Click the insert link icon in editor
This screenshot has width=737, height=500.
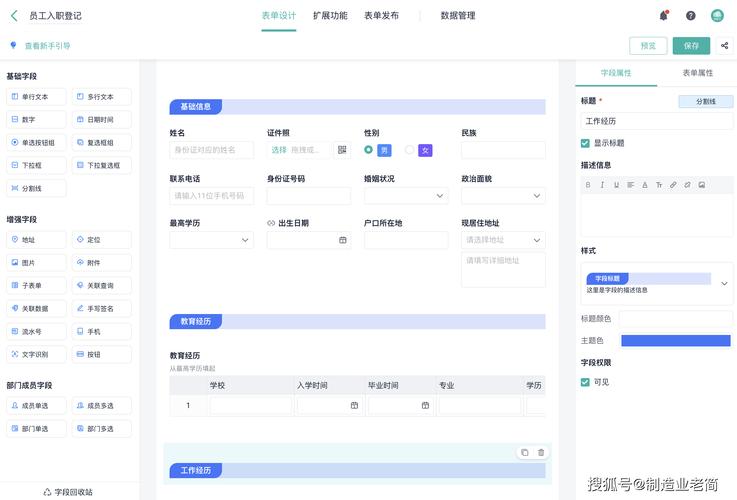[x=673, y=185]
